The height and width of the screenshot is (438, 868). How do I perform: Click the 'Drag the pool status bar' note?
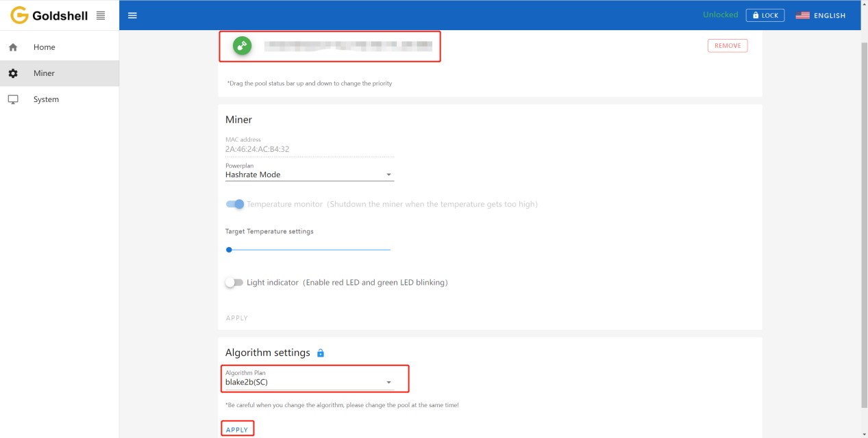pos(310,83)
